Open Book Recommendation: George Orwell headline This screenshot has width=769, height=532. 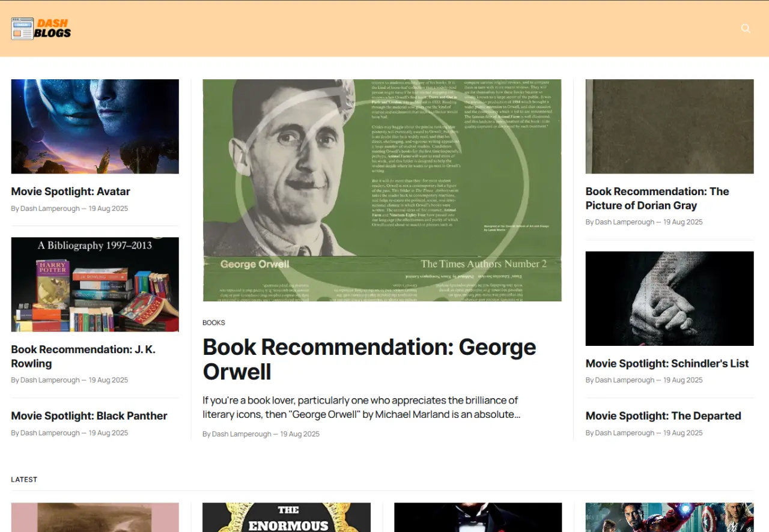tap(369, 359)
